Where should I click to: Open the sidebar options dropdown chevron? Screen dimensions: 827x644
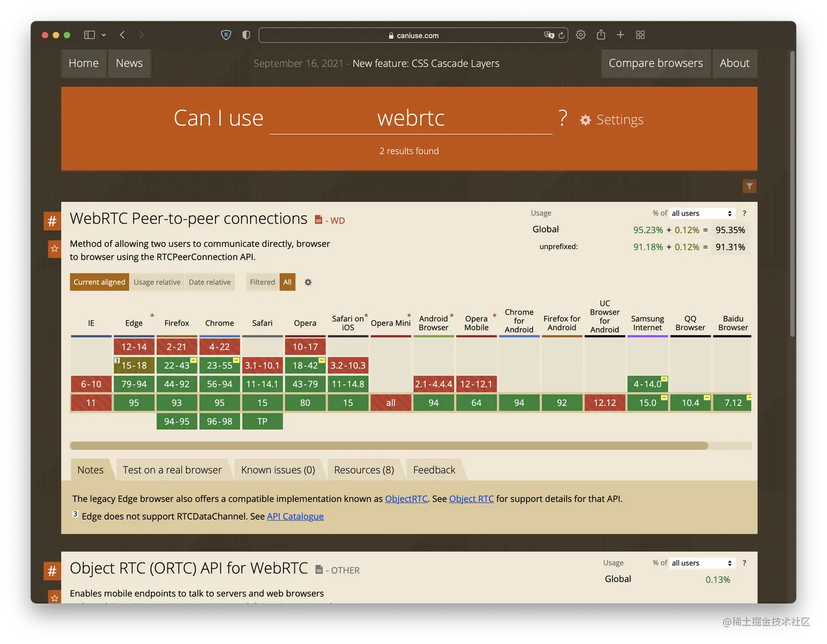click(x=103, y=35)
